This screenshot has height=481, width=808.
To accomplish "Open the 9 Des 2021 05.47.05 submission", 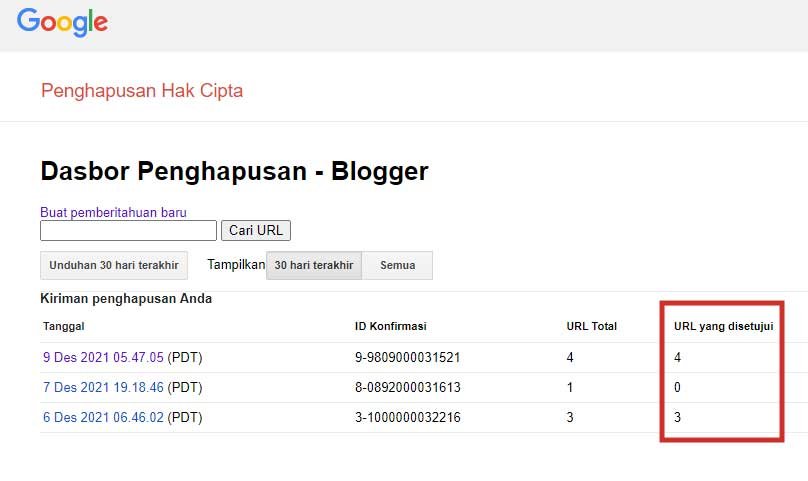I will pos(103,357).
